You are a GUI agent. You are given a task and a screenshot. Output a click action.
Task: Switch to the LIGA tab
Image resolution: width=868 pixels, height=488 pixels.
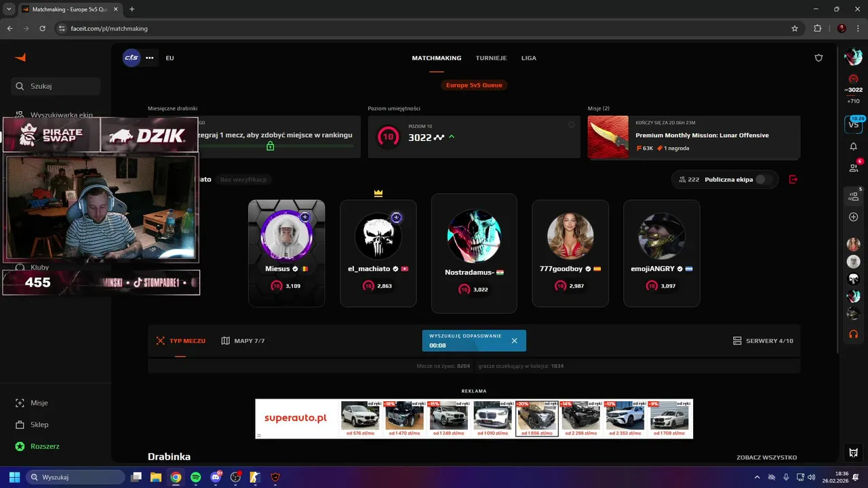[x=529, y=58]
